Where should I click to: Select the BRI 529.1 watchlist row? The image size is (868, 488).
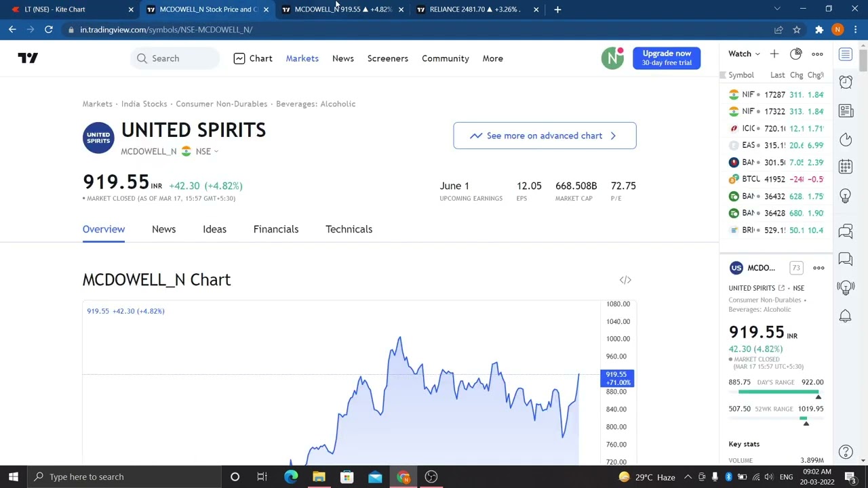click(776, 230)
